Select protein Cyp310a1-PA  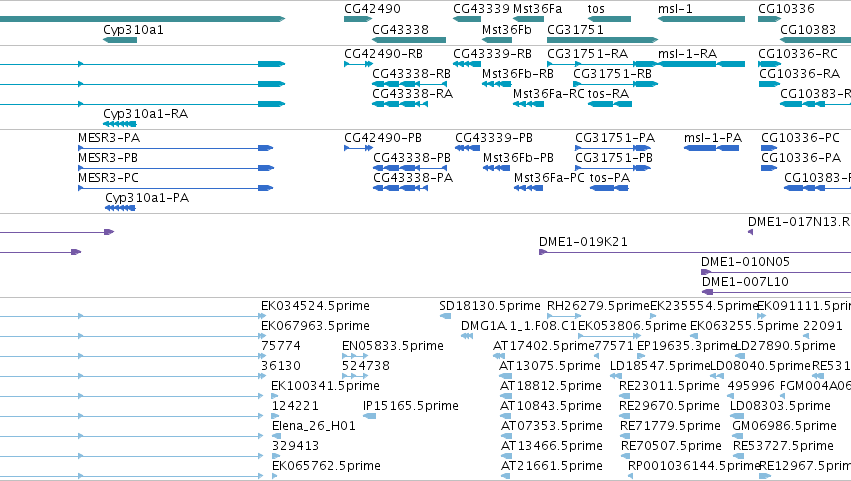[x=120, y=208]
